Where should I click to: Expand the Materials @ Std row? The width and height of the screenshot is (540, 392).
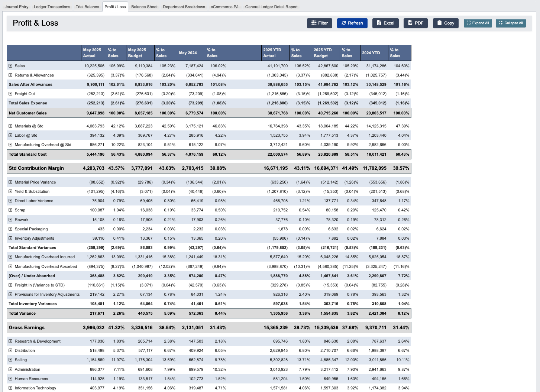(10, 126)
